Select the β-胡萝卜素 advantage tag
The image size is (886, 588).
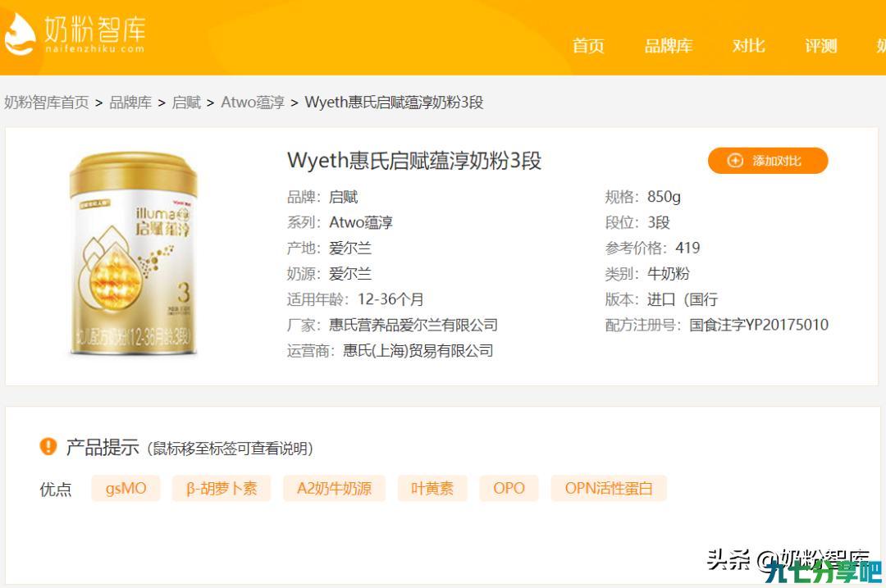pyautogui.click(x=221, y=488)
